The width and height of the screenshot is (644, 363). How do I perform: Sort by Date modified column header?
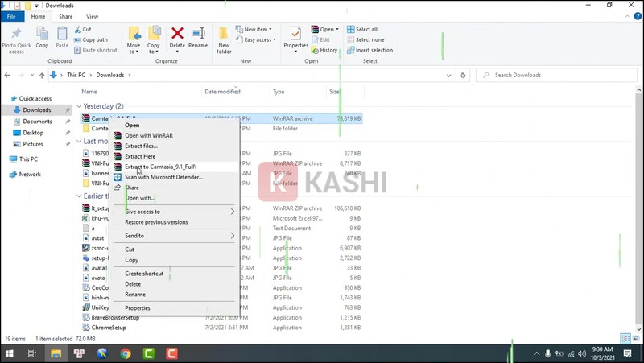[222, 92]
